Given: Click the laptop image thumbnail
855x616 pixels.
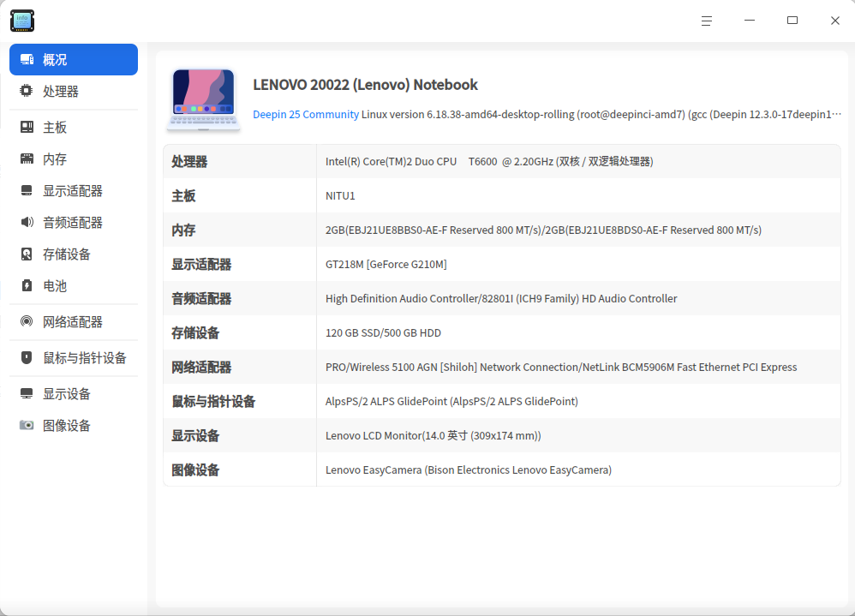Looking at the screenshot, I should point(203,99).
